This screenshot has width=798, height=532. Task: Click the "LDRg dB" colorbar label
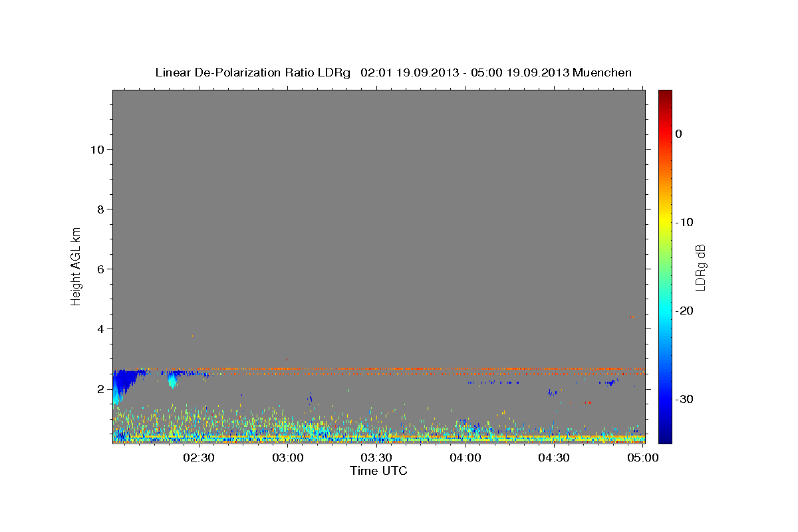[700, 266]
